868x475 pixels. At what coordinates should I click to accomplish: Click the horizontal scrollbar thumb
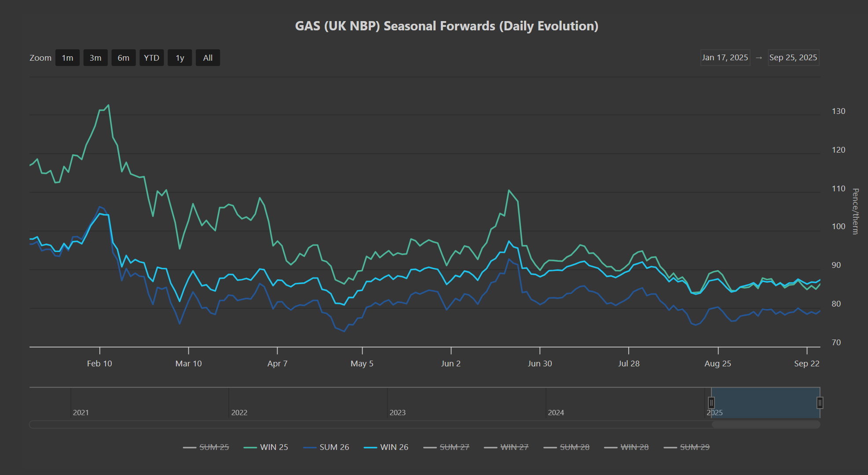pyautogui.click(x=765, y=424)
